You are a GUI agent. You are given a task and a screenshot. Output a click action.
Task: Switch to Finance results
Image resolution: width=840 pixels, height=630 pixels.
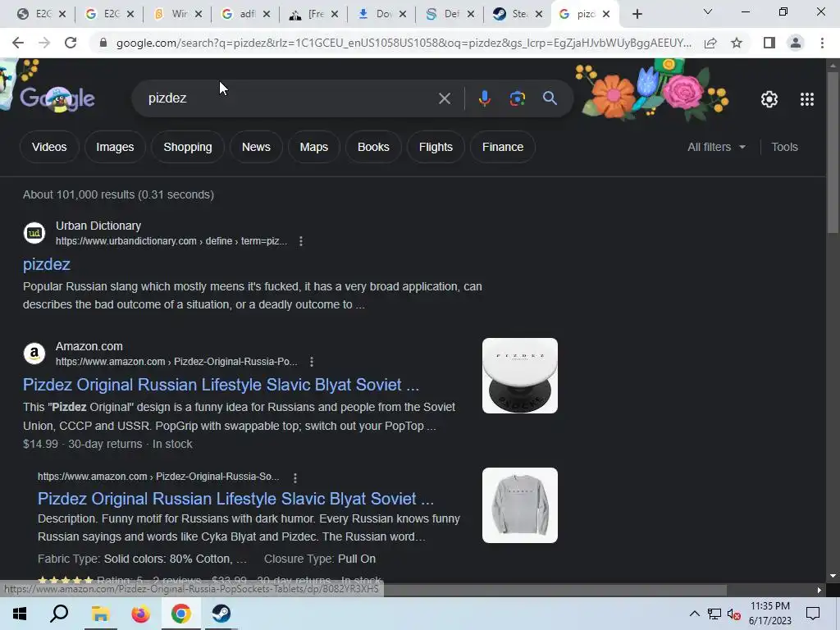[x=503, y=147]
